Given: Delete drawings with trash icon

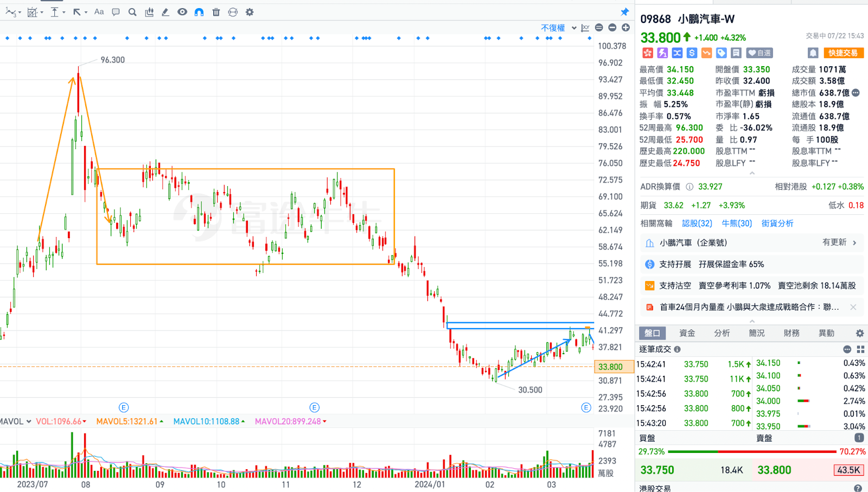Looking at the screenshot, I should (x=216, y=12).
